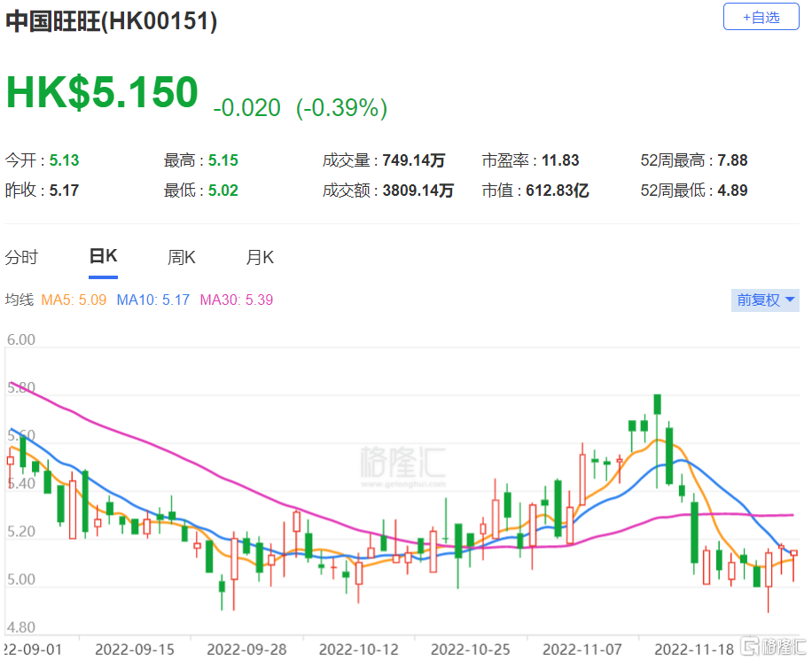The image size is (812, 662).
Task: Click the 市盈率 value 11.83
Action: 560,160
